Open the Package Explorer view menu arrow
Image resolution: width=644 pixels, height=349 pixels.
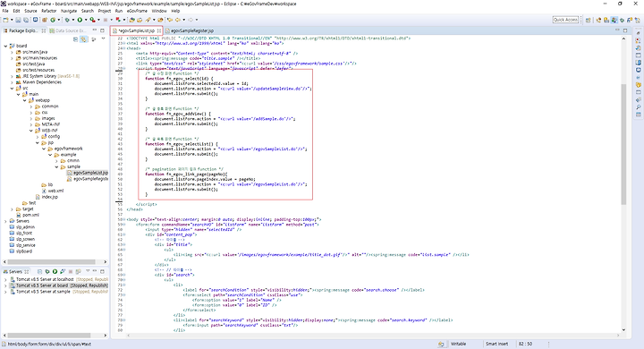click(103, 39)
